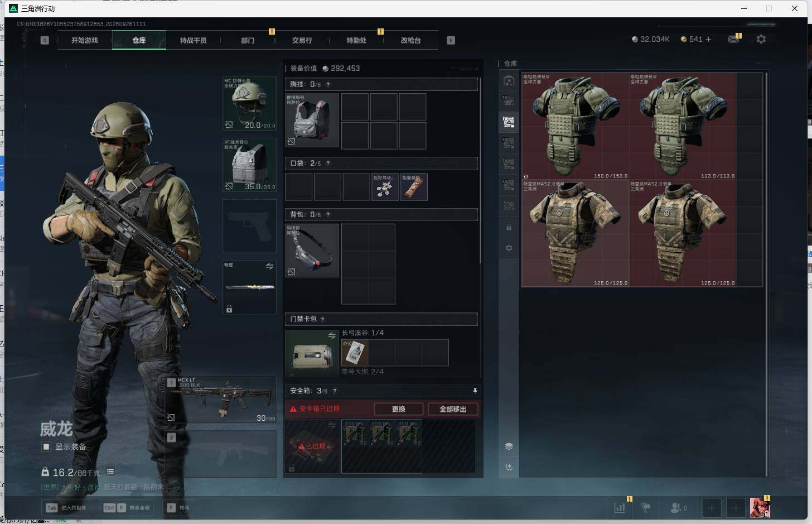Click the warehouse vertical scrollbar
Screen dimensions: 812x524
click(x=767, y=274)
